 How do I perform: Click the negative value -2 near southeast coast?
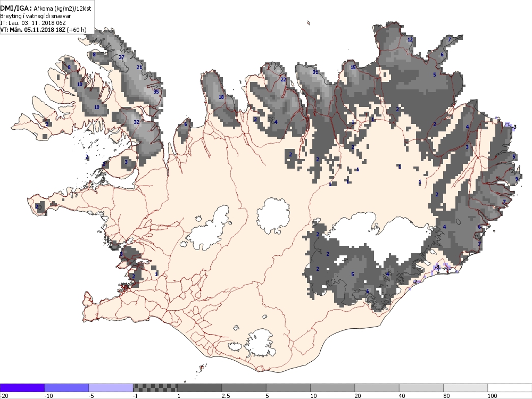pyautogui.click(x=414, y=281)
